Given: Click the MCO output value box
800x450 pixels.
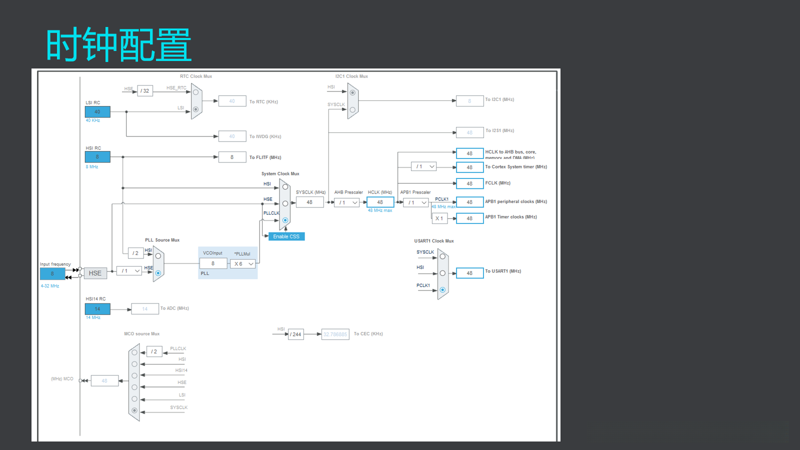Looking at the screenshot, I should [x=105, y=381].
